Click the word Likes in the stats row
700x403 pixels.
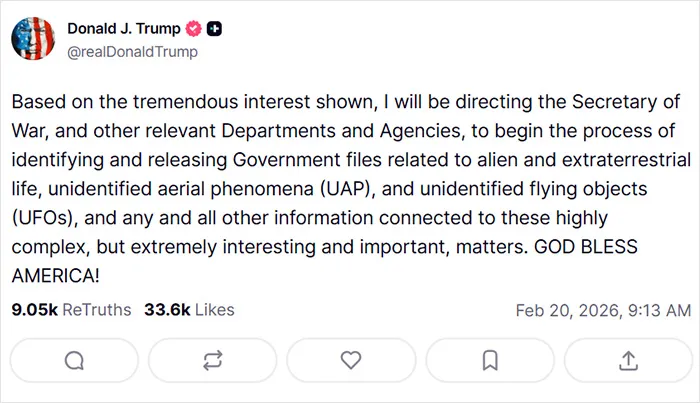coord(215,310)
